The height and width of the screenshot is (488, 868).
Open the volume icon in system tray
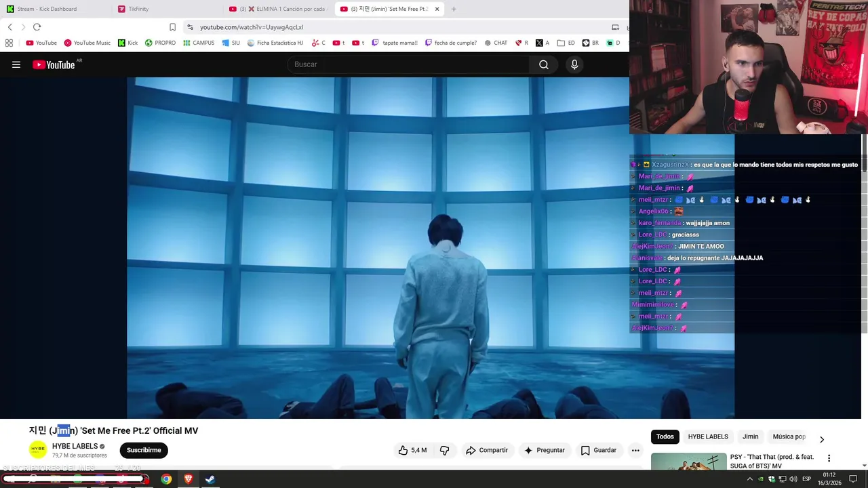point(793,479)
